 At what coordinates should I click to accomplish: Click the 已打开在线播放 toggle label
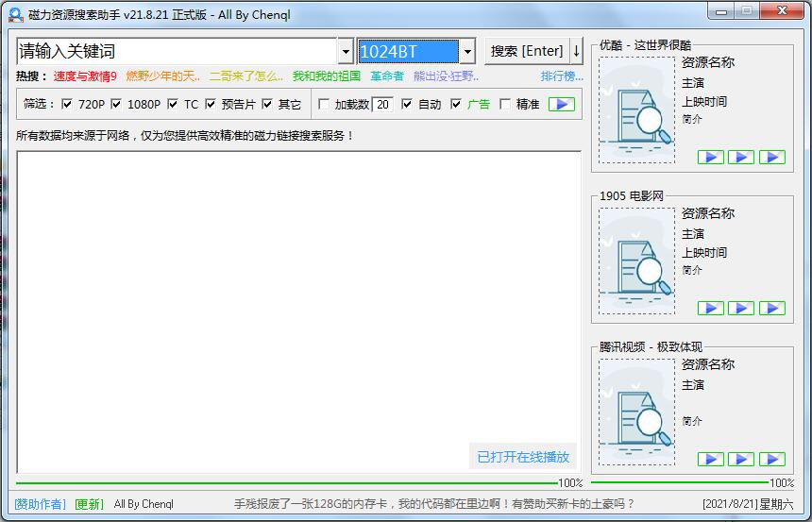point(523,457)
